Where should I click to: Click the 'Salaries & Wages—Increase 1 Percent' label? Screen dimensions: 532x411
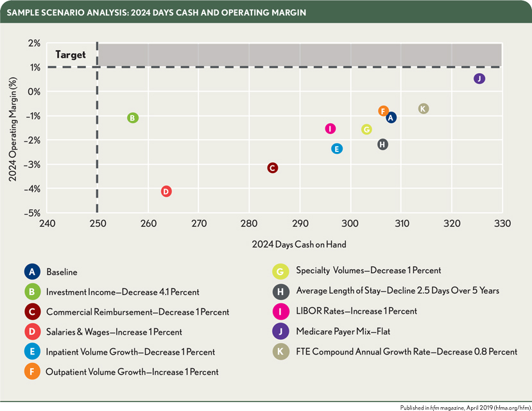coord(114,332)
